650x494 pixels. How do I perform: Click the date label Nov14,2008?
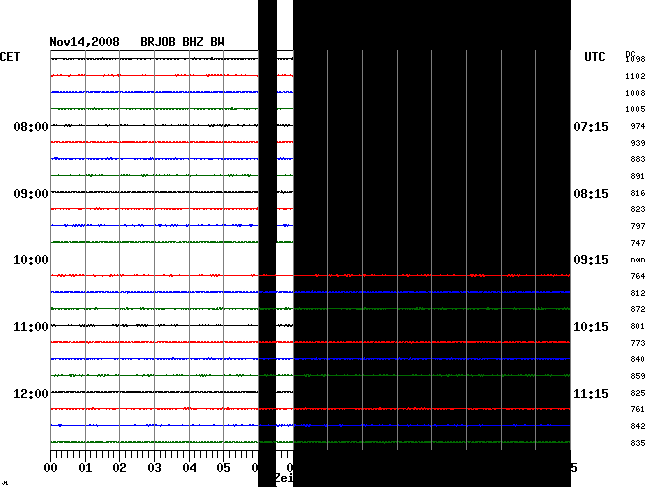(x=84, y=42)
